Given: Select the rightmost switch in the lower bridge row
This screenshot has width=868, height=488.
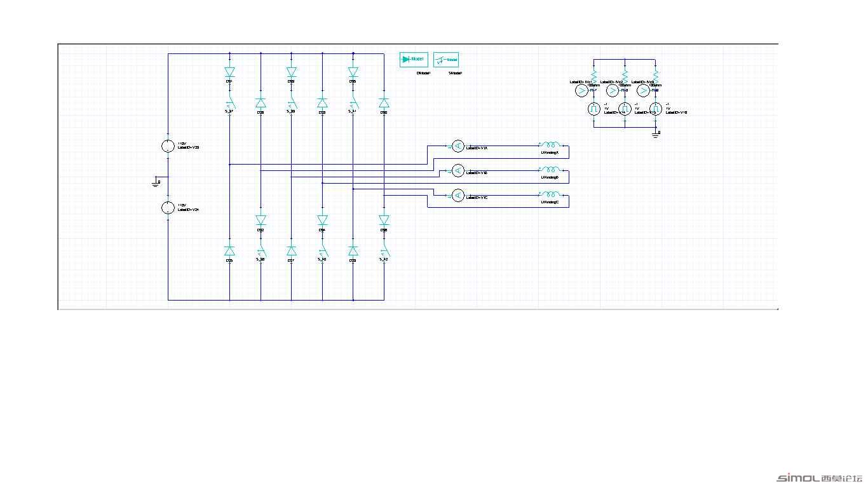Looking at the screenshot, I should click(384, 252).
